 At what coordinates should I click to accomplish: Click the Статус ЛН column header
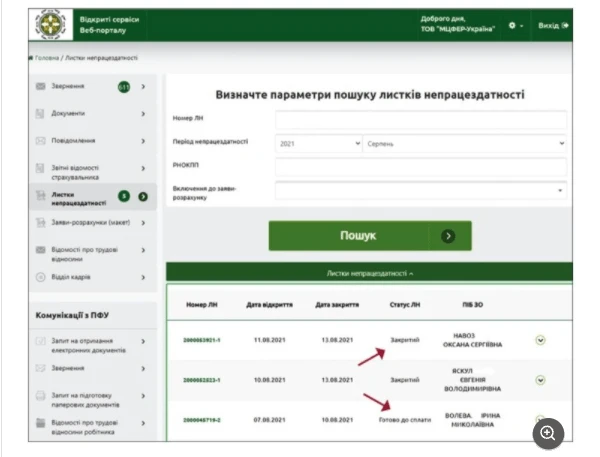405,305
